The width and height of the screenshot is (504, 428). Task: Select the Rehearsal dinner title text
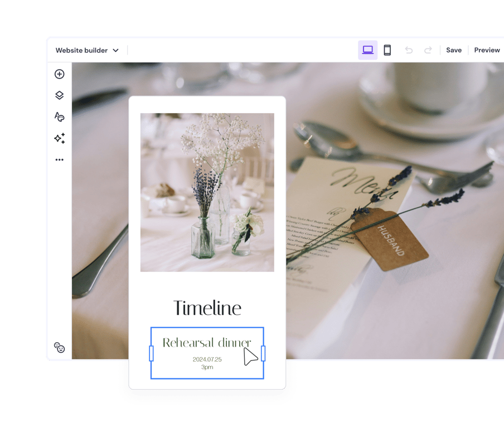[x=206, y=343]
